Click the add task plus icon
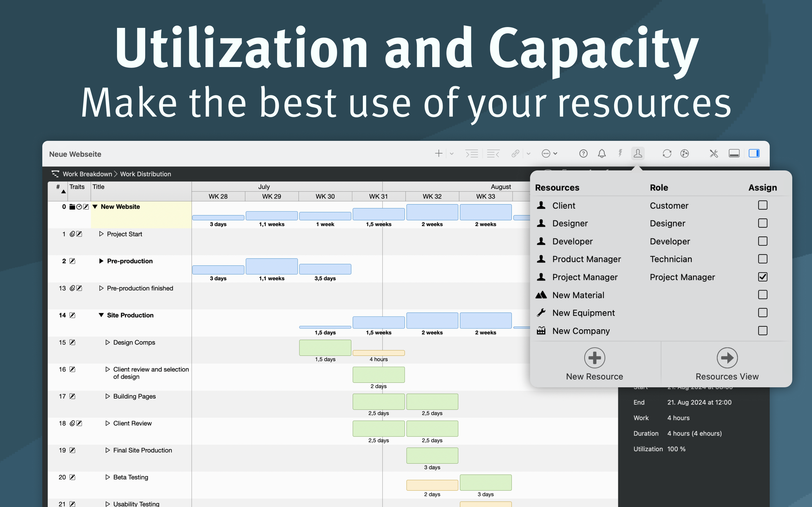This screenshot has height=507, width=812. point(438,154)
